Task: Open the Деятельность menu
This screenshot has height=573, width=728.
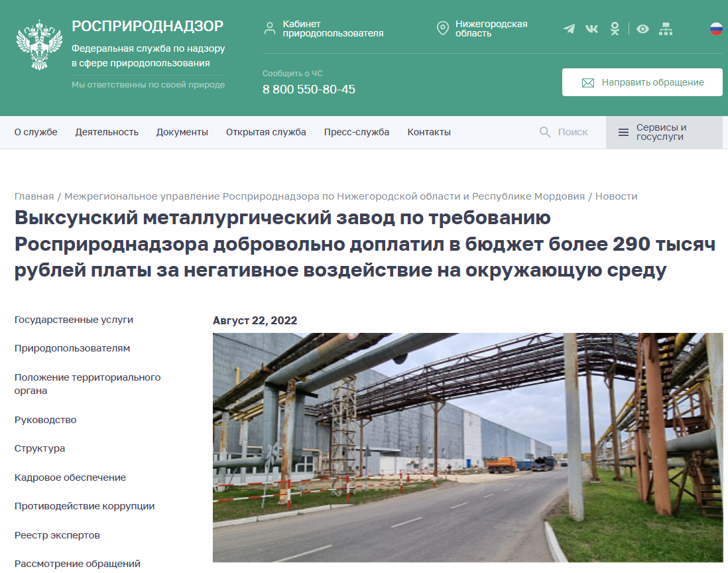Action: tap(107, 133)
